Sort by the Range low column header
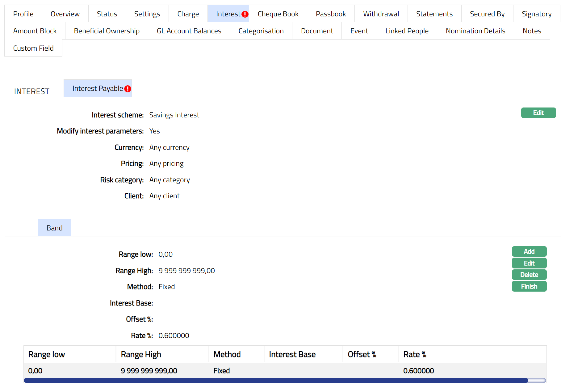 (x=47, y=354)
